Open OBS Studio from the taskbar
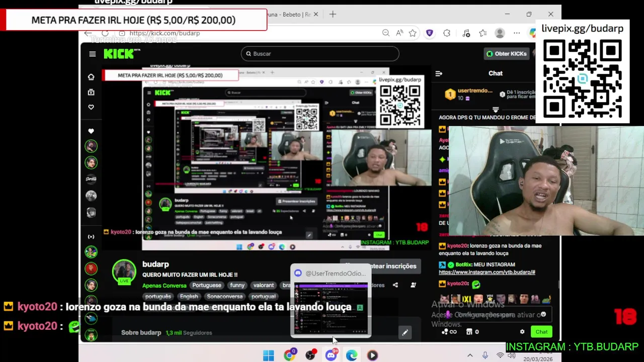This screenshot has height=362, width=644. (x=310, y=355)
